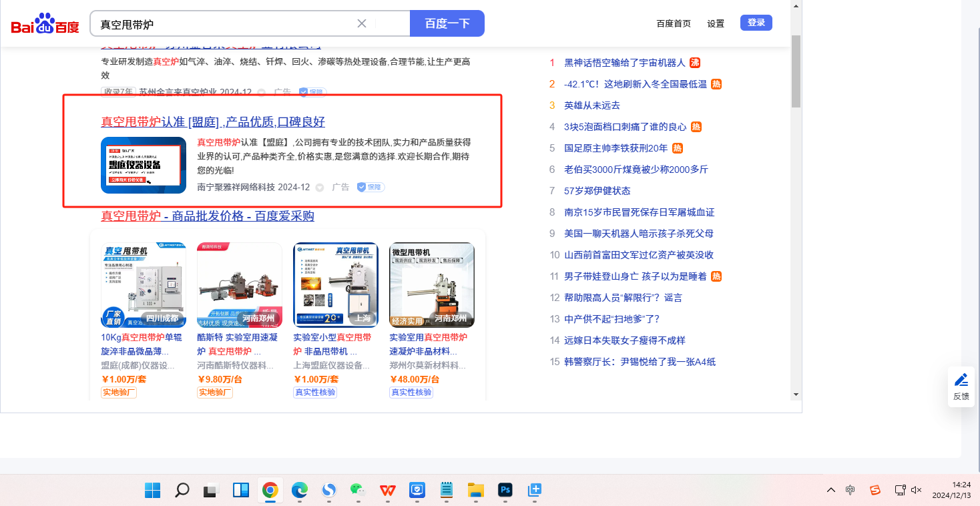Click the 登录 login button
Image resolution: width=980 pixels, height=506 pixels.
[x=756, y=23]
